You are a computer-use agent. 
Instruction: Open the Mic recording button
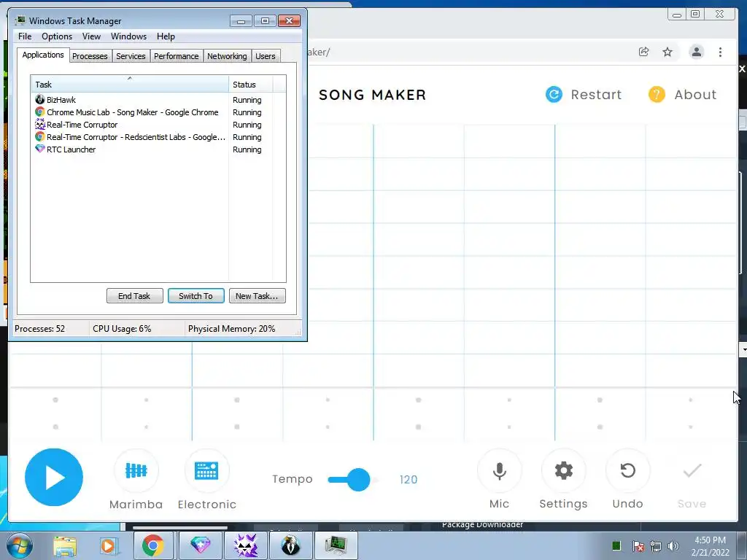(499, 471)
